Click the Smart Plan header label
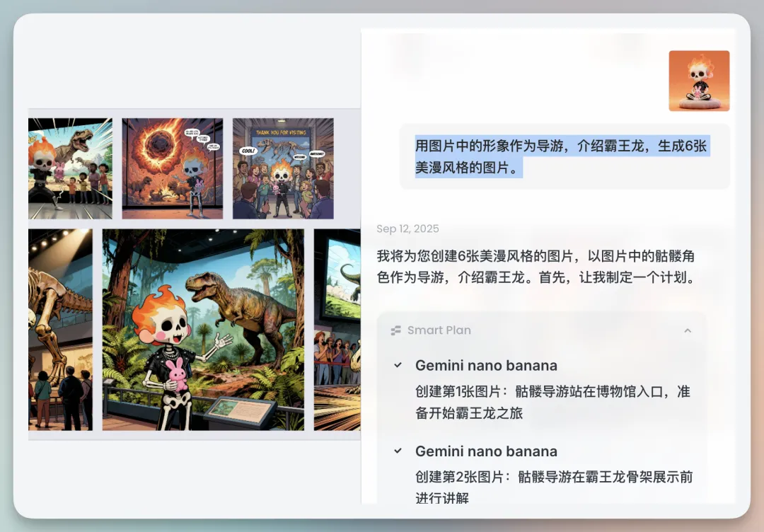This screenshot has width=764, height=532. [439, 330]
